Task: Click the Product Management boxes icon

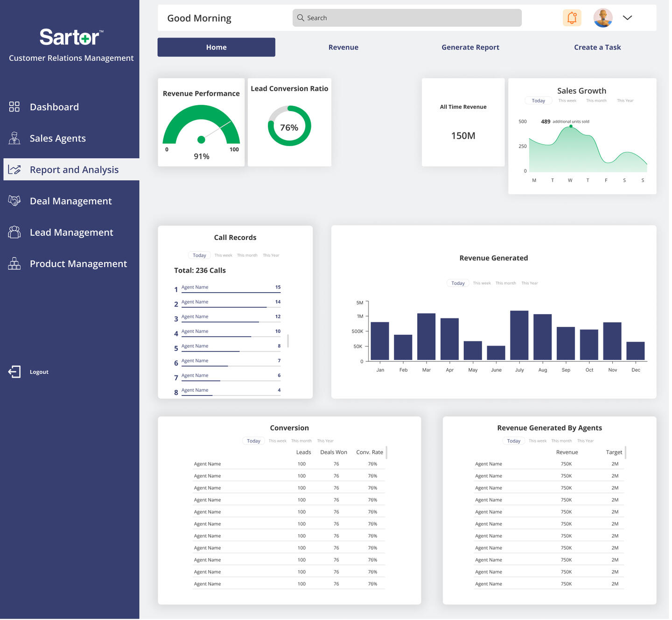Action: pos(14,263)
